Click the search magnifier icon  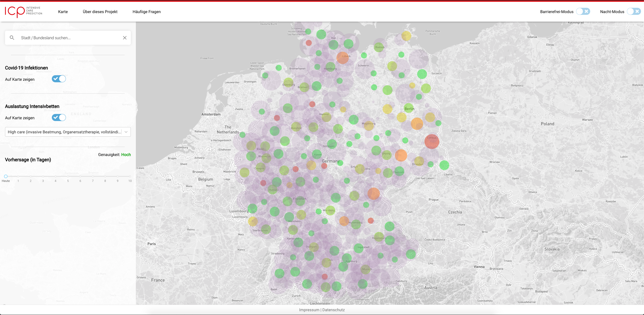[12, 38]
